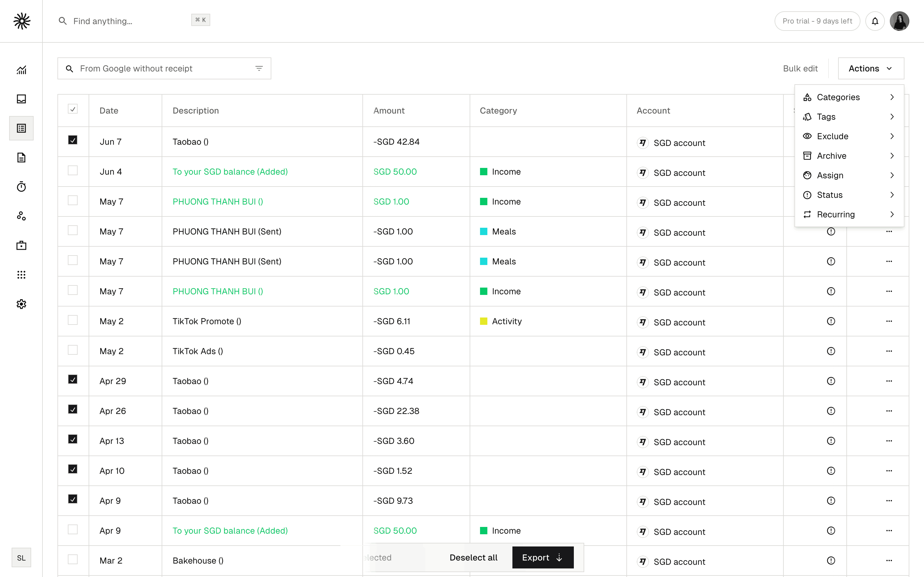Screen dimensions: 924x577
Task: Open the settings gear icon in sidebar
Action: (x=21, y=304)
